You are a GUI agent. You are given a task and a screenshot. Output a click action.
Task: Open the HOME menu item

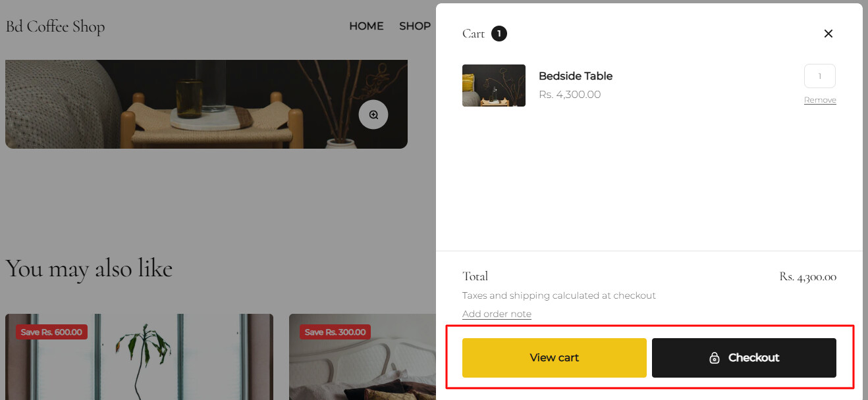(x=366, y=26)
